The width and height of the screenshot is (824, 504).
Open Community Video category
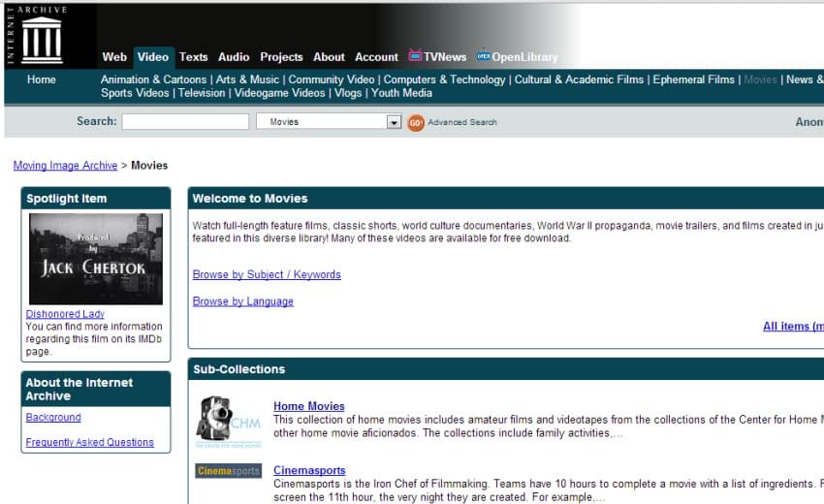[x=332, y=79]
